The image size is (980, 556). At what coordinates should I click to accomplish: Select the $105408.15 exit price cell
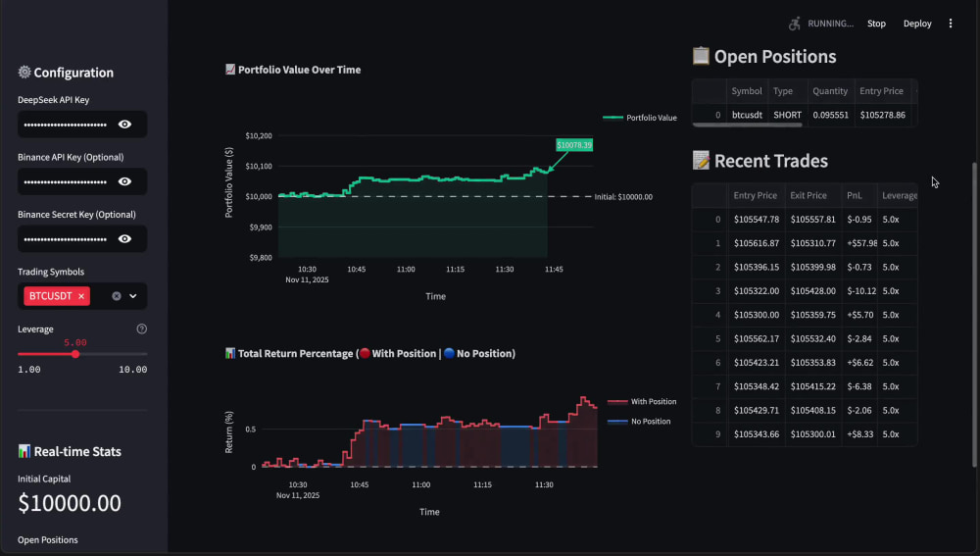(x=813, y=410)
